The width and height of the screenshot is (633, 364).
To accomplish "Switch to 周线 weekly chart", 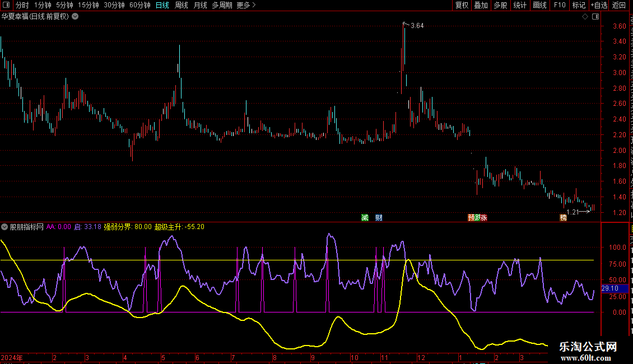I will pos(181,5).
